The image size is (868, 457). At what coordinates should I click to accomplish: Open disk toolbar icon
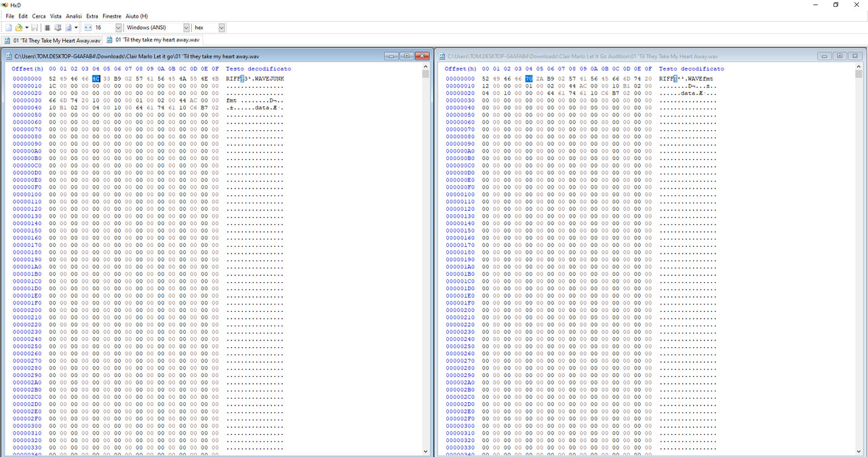click(x=58, y=28)
